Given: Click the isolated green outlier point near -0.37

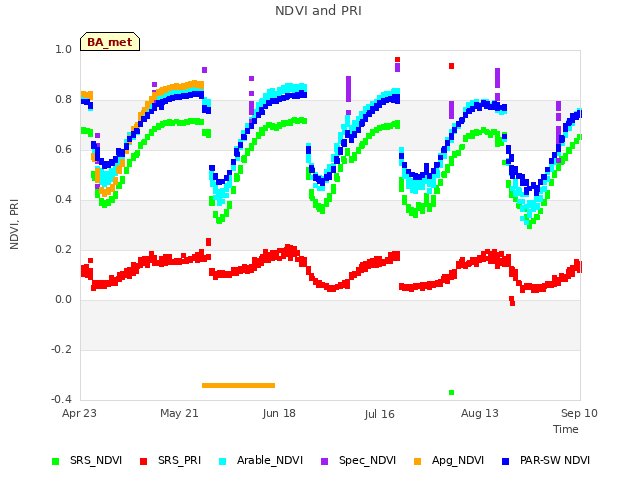Looking at the screenshot, I should pos(451,393).
